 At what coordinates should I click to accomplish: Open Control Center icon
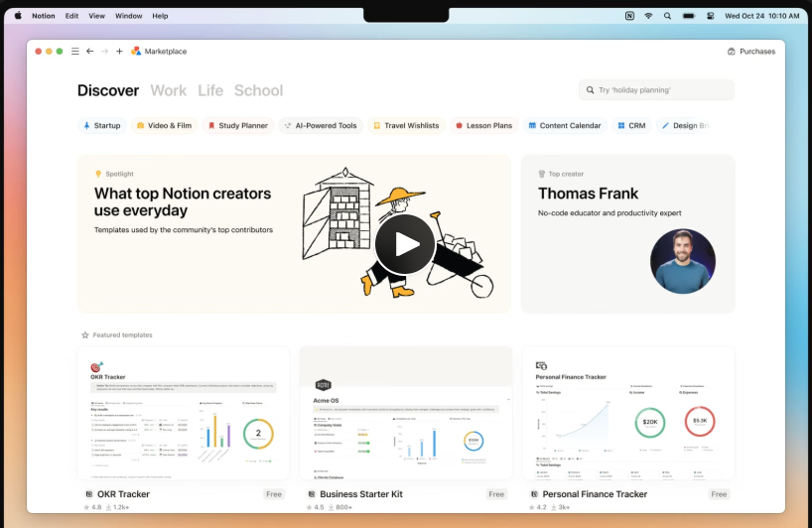pos(711,16)
